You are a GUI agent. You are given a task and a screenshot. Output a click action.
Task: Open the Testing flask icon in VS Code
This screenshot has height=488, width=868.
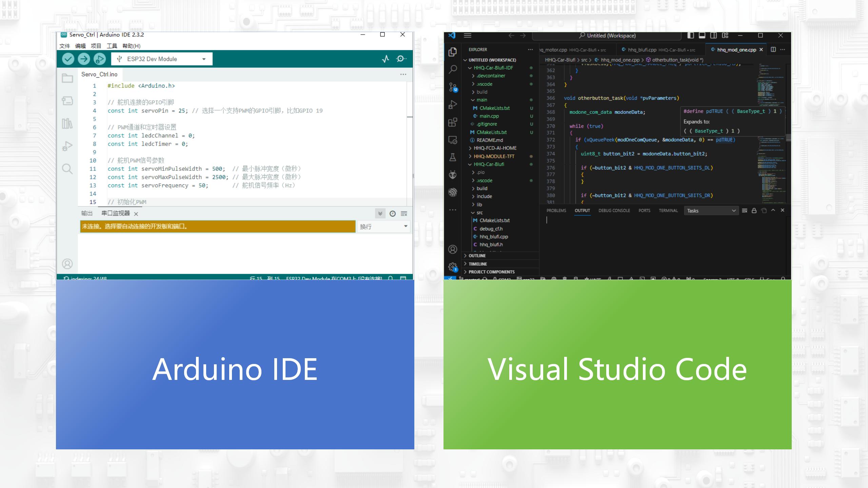453,157
